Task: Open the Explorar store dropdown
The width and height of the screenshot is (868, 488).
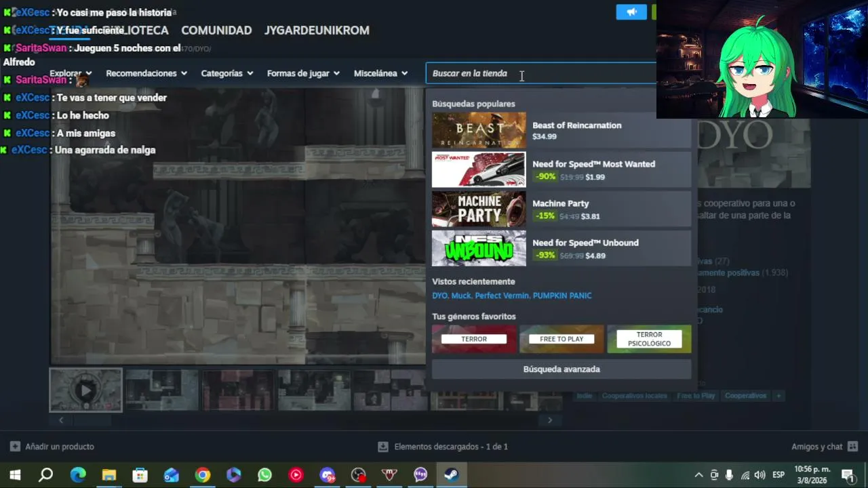Action: 71,73
